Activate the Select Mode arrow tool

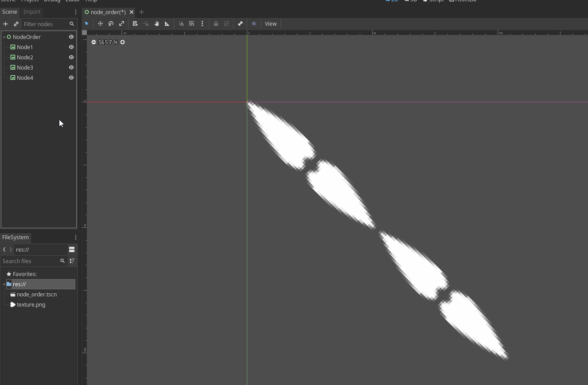point(86,23)
